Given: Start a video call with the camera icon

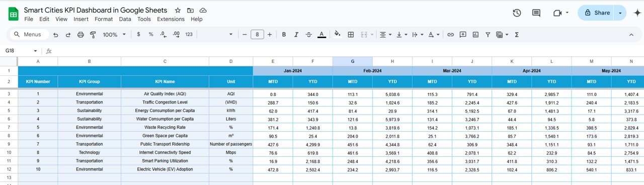Looking at the screenshot, I should pyautogui.click(x=557, y=13).
